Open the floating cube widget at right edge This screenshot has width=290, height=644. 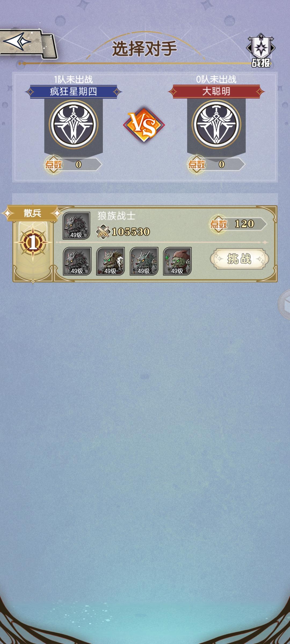click(284, 305)
